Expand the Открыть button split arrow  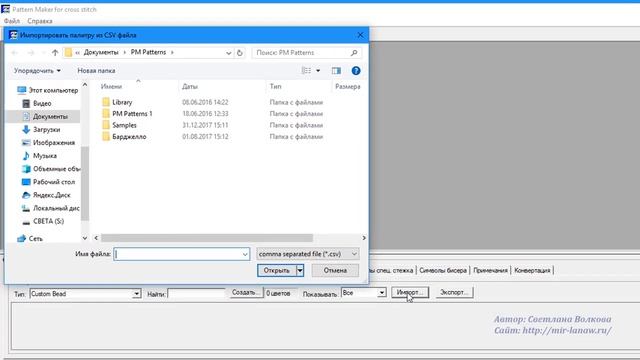(300, 270)
